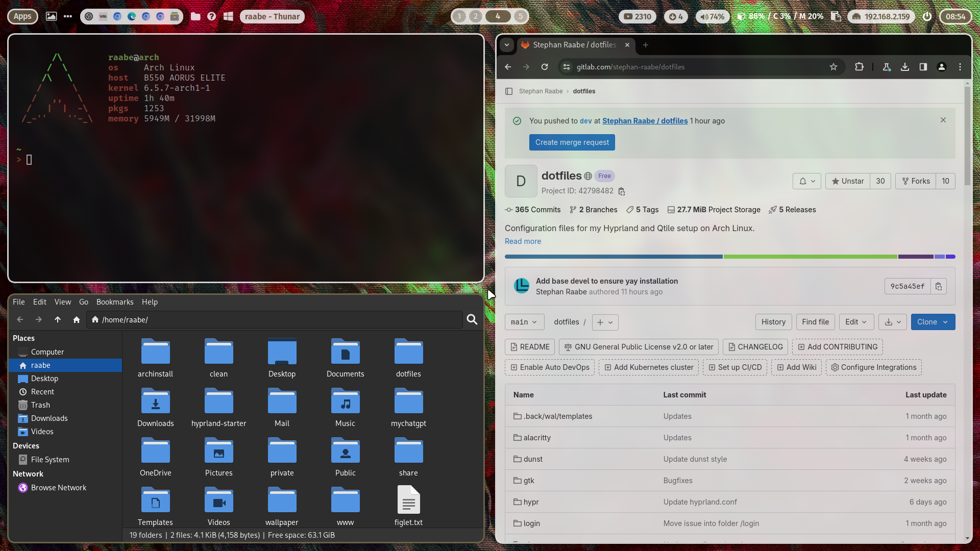Click Create merge request button
Image resolution: width=980 pixels, height=551 pixels.
(572, 142)
